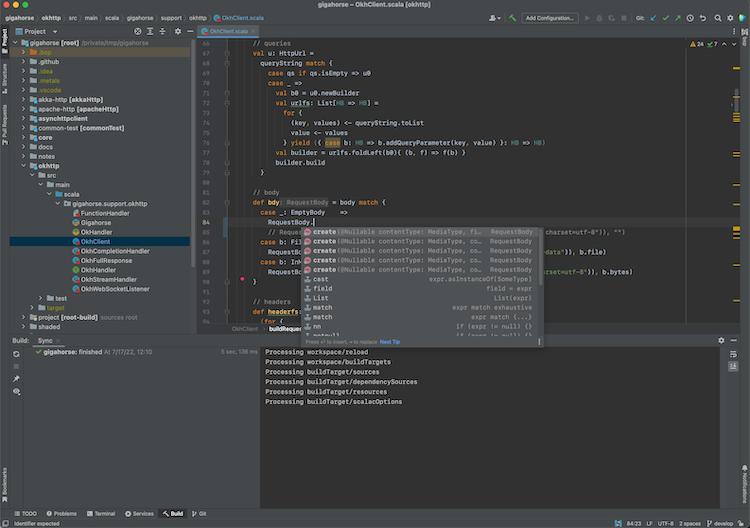750x528 pixels.
Task: Expand the test folder in project tree
Action: [41, 298]
